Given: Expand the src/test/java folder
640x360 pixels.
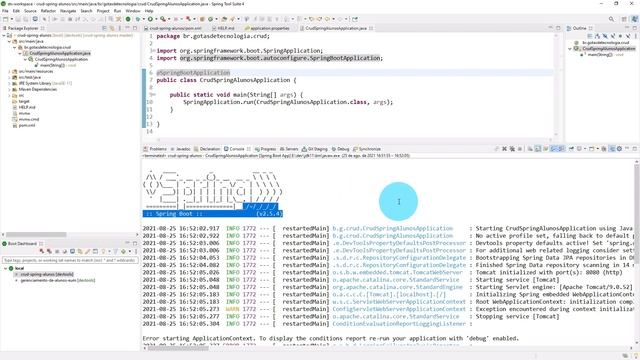Looking at the screenshot, I should click(9, 77).
